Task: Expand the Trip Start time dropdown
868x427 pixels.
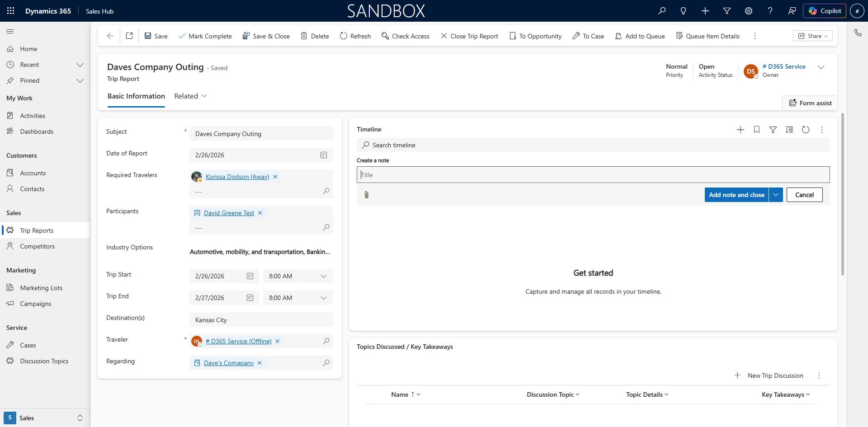Action: click(324, 276)
